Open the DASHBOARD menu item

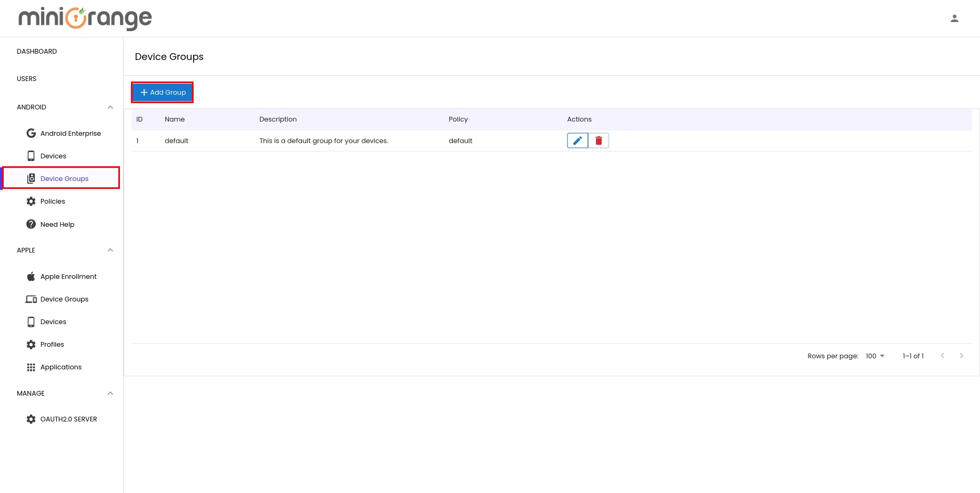tap(37, 51)
